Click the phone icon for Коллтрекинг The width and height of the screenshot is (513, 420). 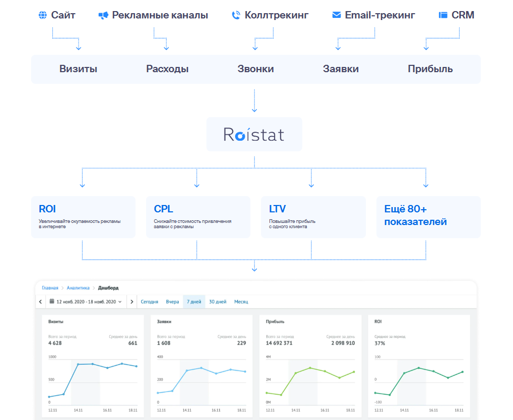point(236,14)
